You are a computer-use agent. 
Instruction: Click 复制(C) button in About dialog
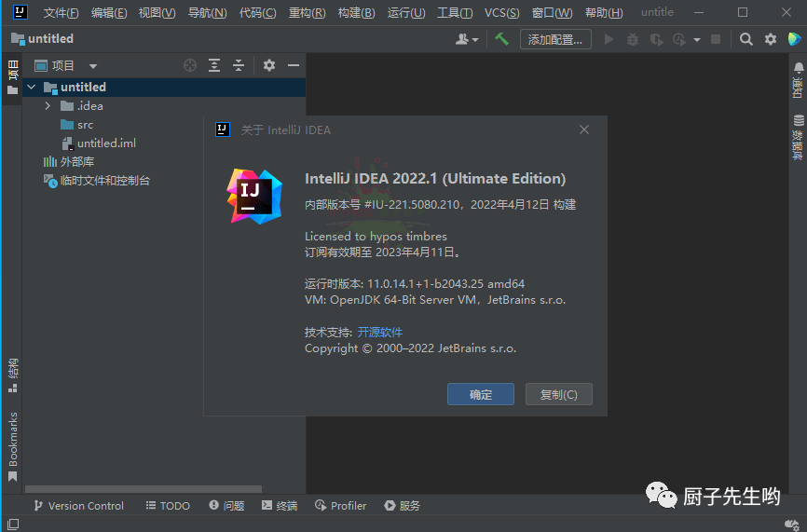[x=559, y=394]
